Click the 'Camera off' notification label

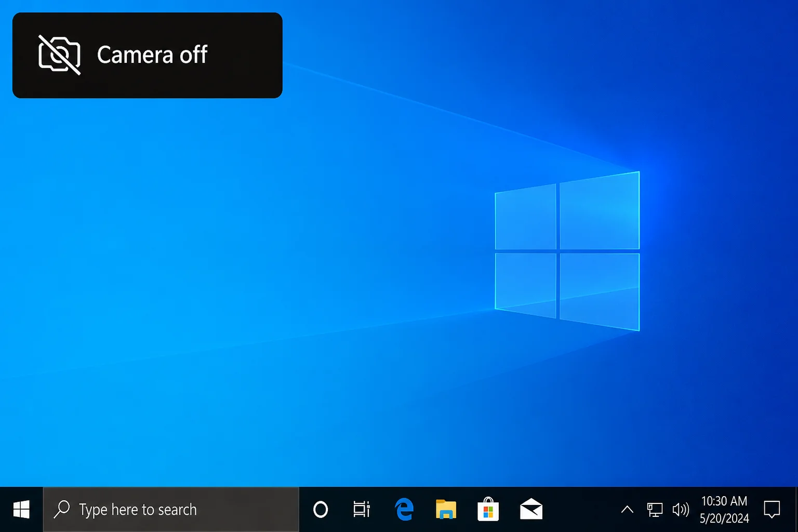pyautogui.click(x=152, y=55)
